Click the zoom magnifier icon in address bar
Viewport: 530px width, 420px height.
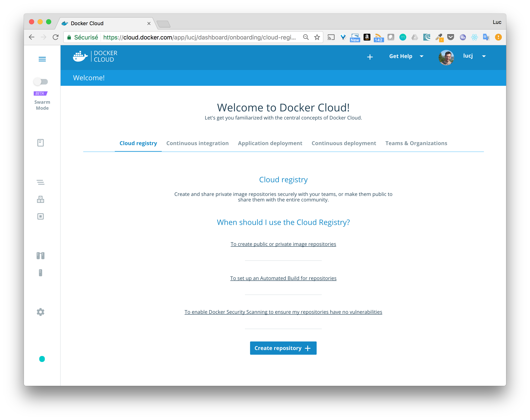pyautogui.click(x=306, y=37)
